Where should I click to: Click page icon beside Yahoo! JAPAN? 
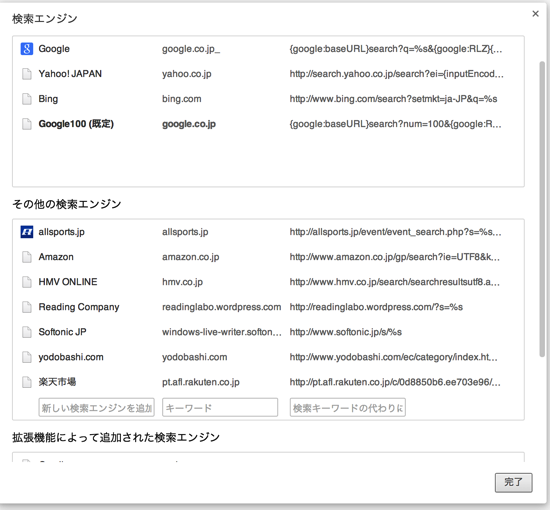tap(27, 74)
